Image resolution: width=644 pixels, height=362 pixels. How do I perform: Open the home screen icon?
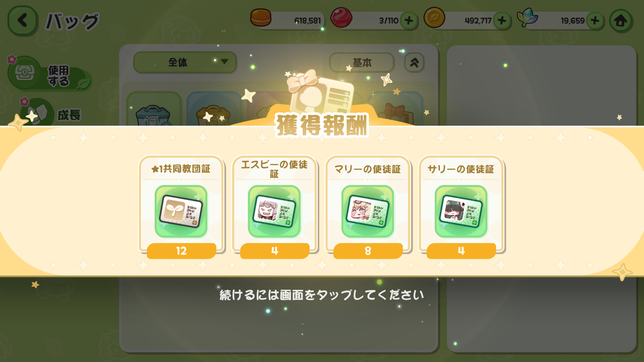click(621, 21)
